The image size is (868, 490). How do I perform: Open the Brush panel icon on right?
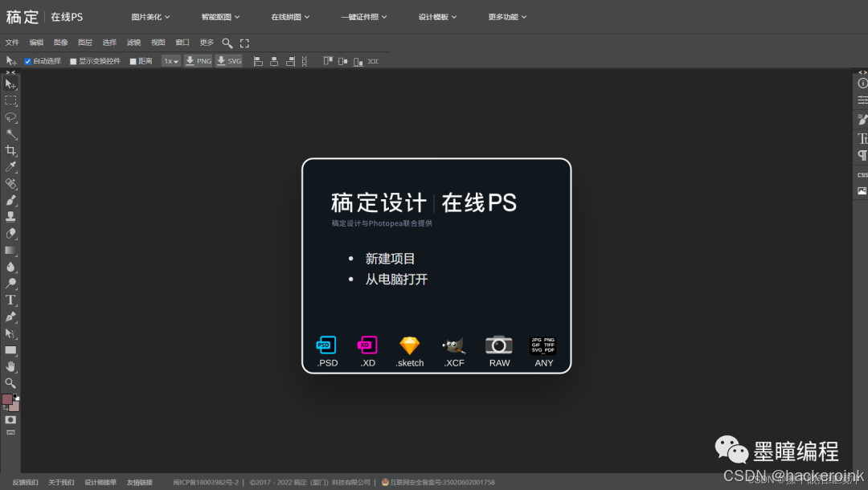pos(862,119)
